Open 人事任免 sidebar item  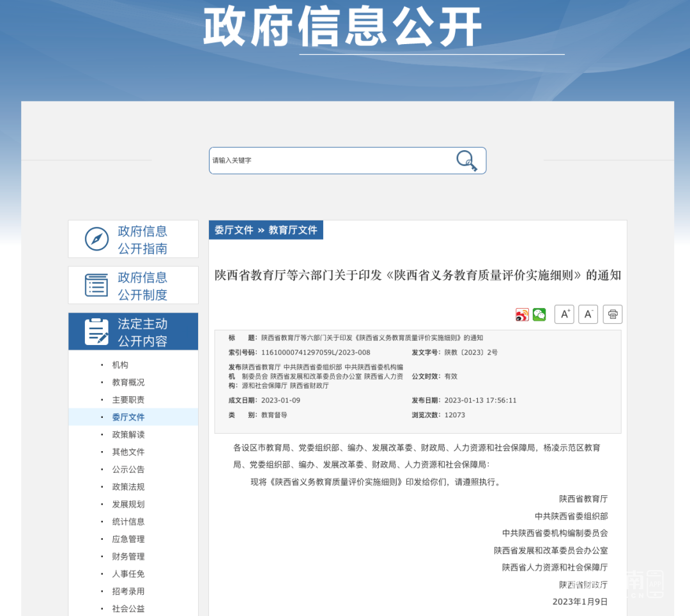click(x=128, y=574)
